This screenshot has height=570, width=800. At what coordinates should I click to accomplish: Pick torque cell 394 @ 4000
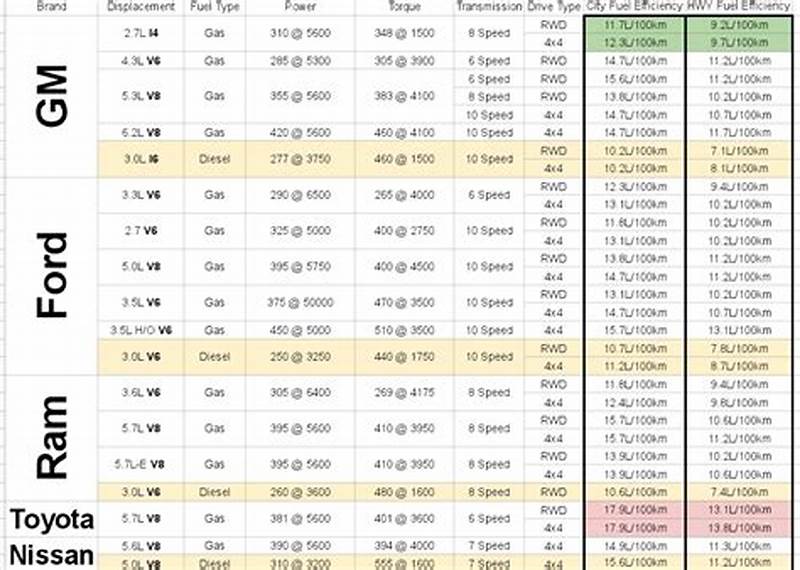(x=404, y=546)
